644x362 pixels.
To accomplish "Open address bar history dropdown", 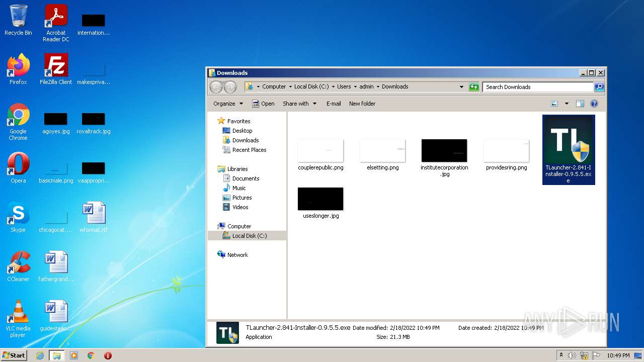I will (461, 87).
